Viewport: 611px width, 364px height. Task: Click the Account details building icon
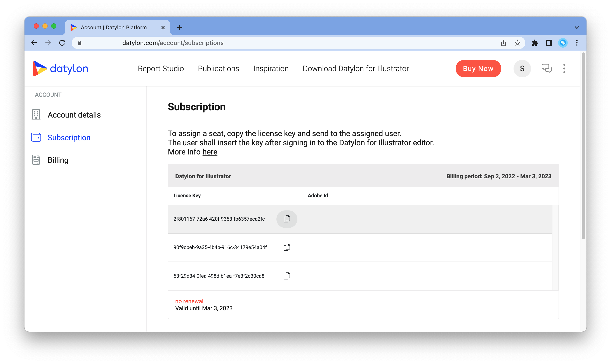tap(36, 114)
